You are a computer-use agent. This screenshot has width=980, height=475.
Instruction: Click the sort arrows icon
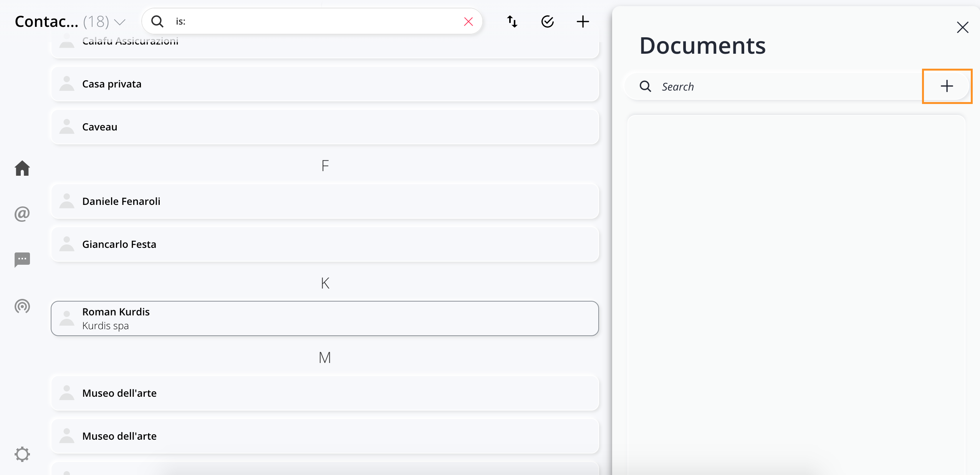[512, 21]
